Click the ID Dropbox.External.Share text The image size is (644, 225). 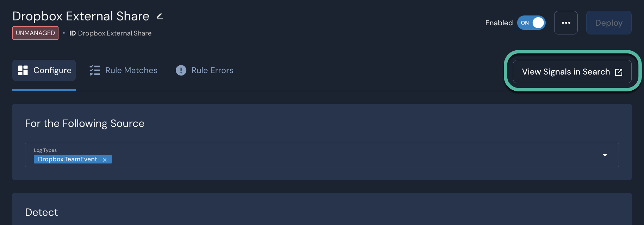pyautogui.click(x=110, y=33)
